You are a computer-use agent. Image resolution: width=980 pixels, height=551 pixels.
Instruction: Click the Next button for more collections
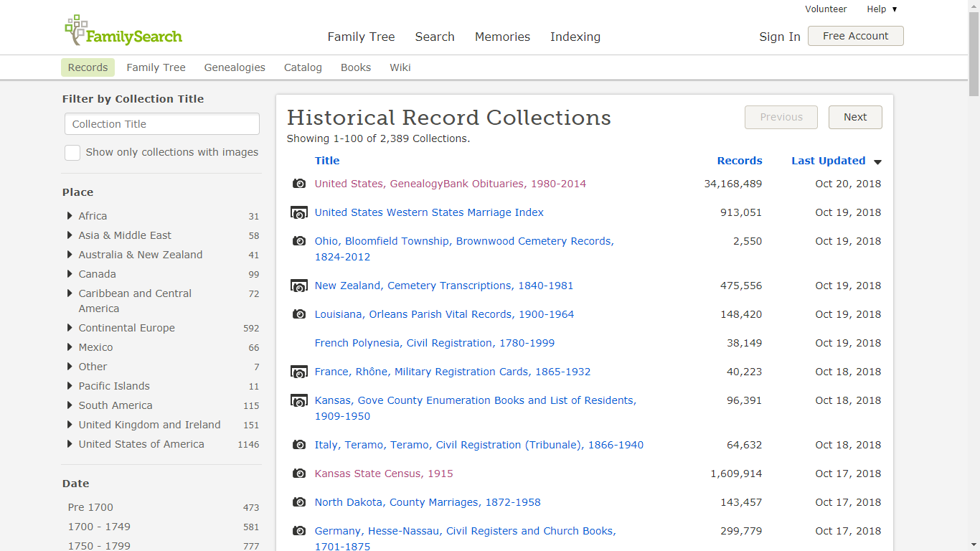point(855,117)
